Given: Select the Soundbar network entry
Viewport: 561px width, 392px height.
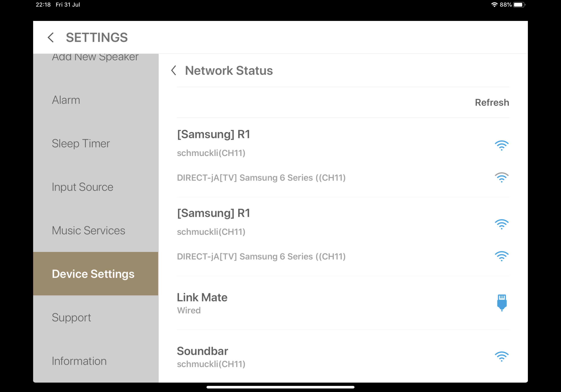Looking at the screenshot, I should [202, 351].
